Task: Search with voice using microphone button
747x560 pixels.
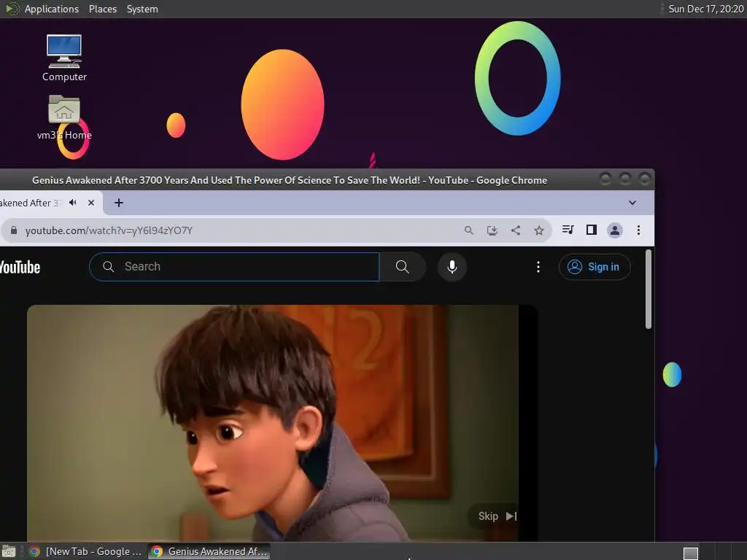Action: [x=452, y=267]
